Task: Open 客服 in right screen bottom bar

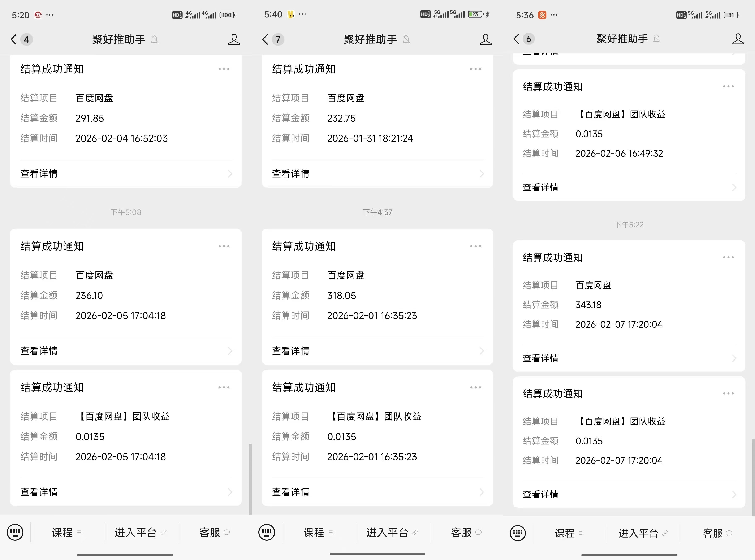Action: (717, 533)
